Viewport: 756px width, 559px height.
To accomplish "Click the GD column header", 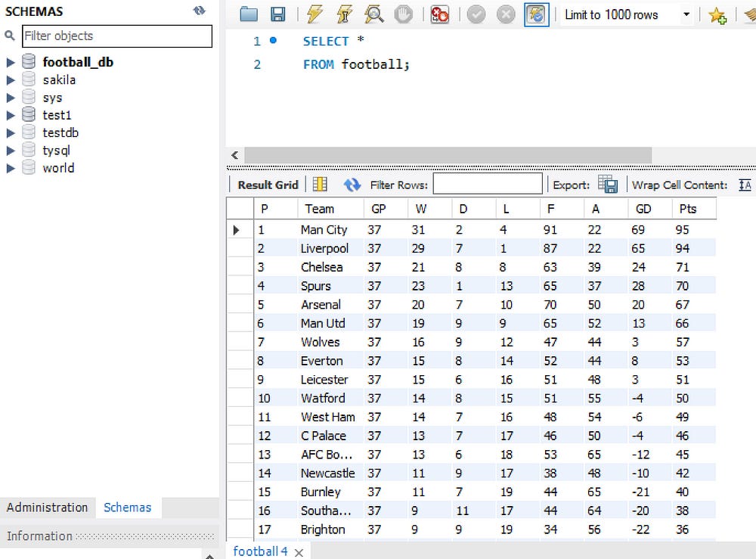I will coord(650,209).
